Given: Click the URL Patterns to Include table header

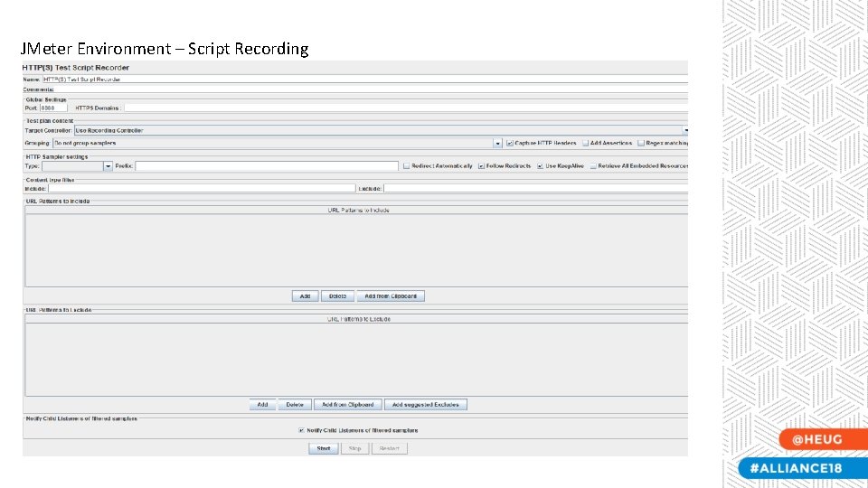Looking at the screenshot, I should (357, 211).
